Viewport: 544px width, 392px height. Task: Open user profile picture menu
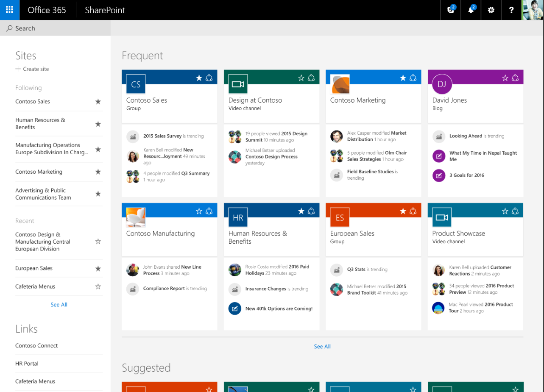tap(533, 10)
